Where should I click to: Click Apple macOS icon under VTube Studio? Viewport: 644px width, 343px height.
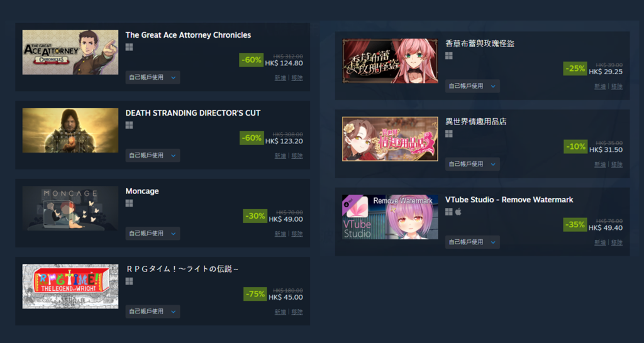point(458,212)
